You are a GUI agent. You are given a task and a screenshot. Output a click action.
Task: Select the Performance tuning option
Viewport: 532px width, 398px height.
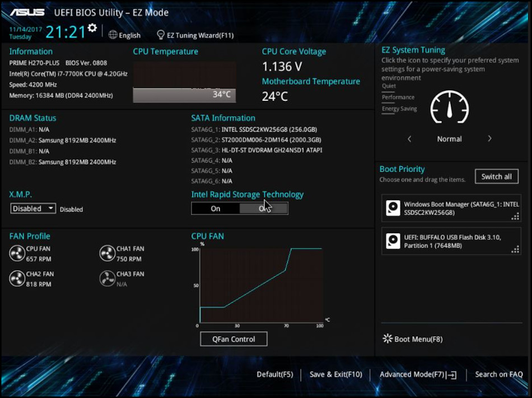coord(398,97)
